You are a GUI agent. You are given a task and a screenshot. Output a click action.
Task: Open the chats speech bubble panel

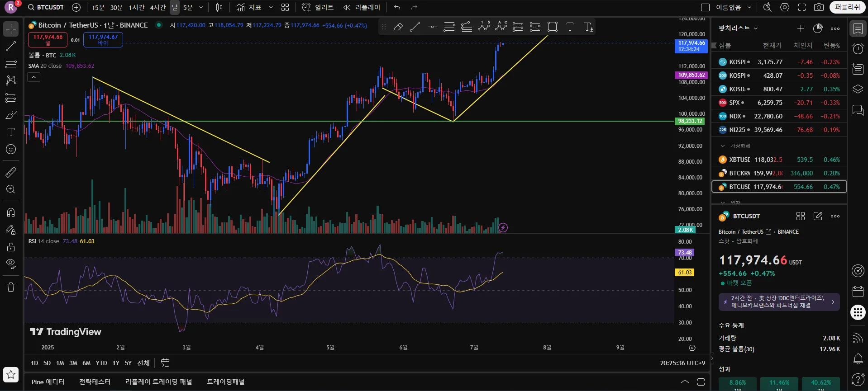(858, 110)
